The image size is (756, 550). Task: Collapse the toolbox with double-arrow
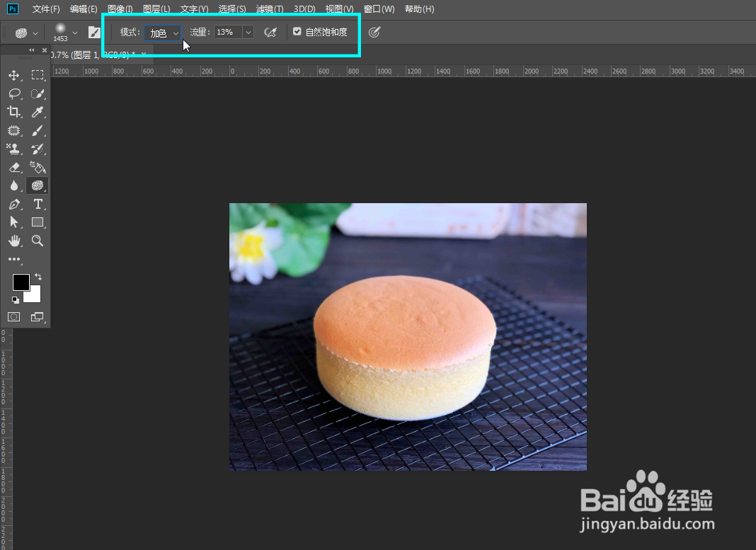32,50
